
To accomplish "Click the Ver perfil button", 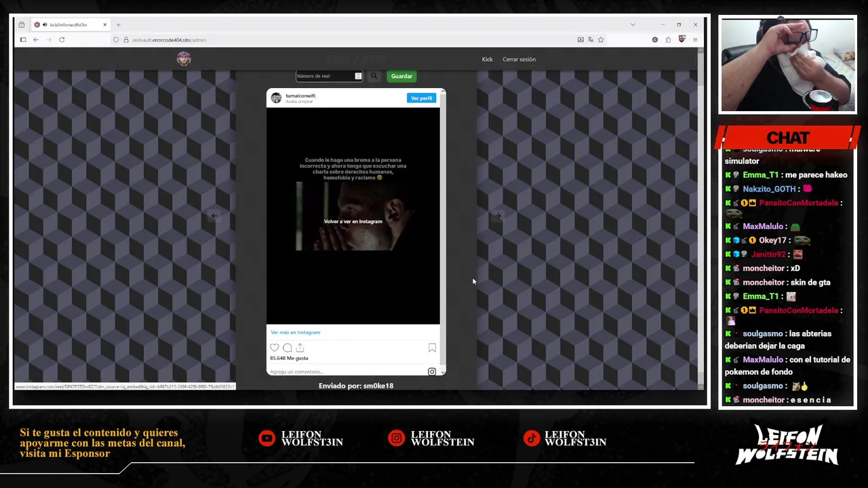I will point(421,98).
